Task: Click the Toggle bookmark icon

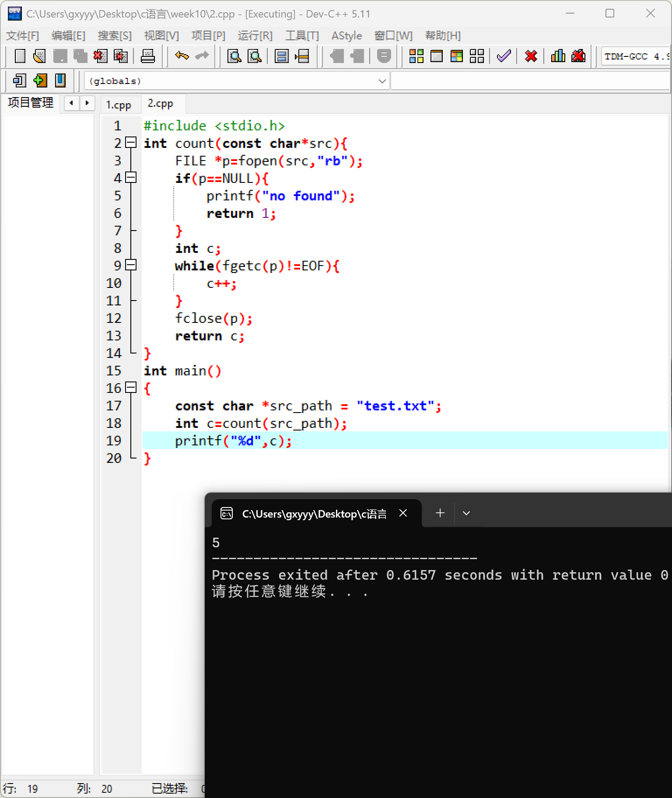Action: click(60, 80)
